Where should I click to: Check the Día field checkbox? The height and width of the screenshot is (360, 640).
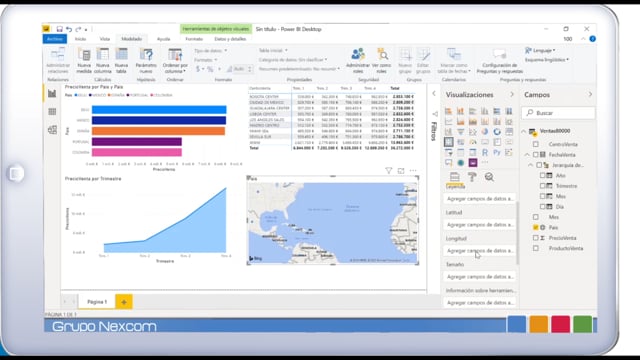542,207
